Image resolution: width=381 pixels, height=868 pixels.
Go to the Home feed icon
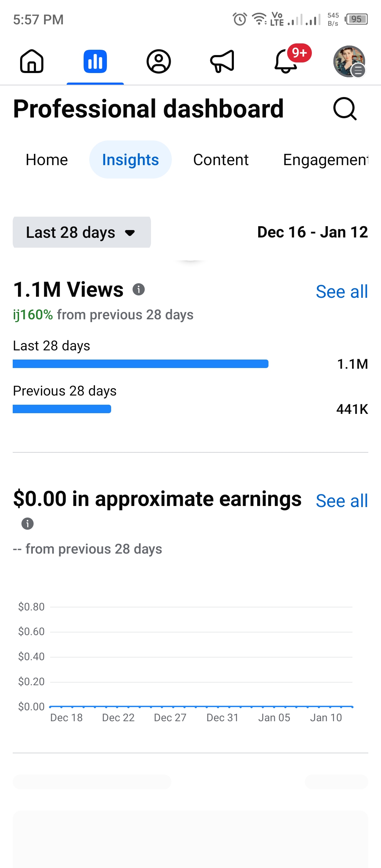pyautogui.click(x=32, y=61)
